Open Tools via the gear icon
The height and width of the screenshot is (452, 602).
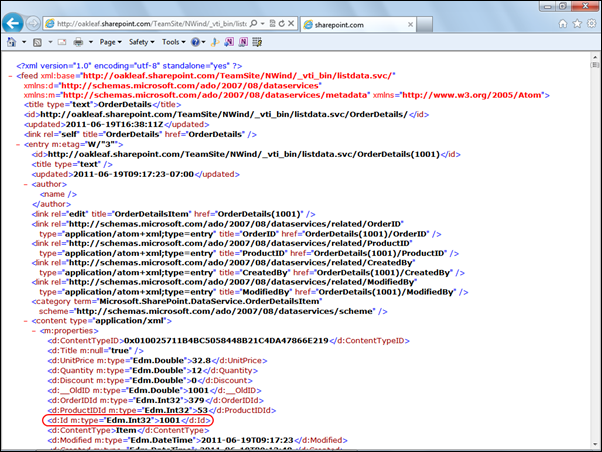tap(592, 24)
